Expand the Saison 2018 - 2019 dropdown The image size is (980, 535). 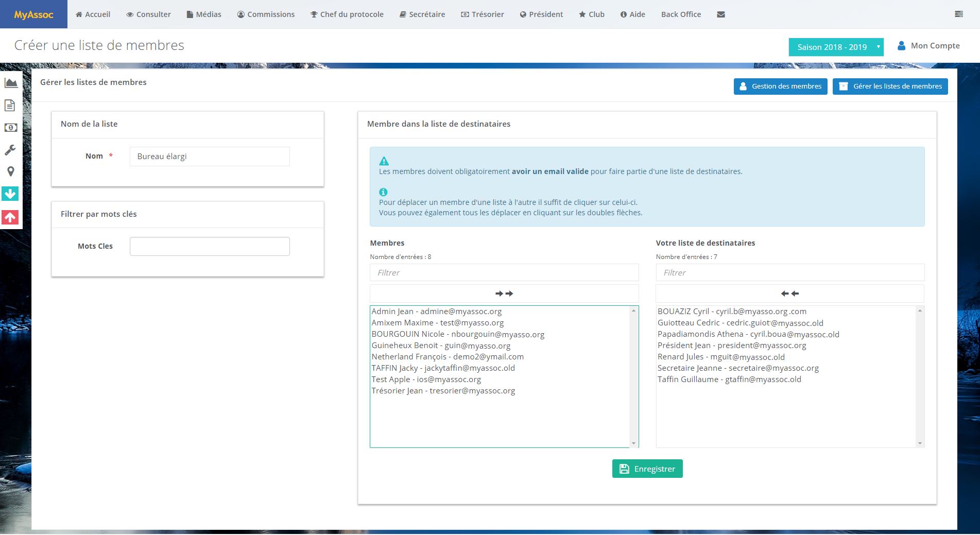pos(836,47)
